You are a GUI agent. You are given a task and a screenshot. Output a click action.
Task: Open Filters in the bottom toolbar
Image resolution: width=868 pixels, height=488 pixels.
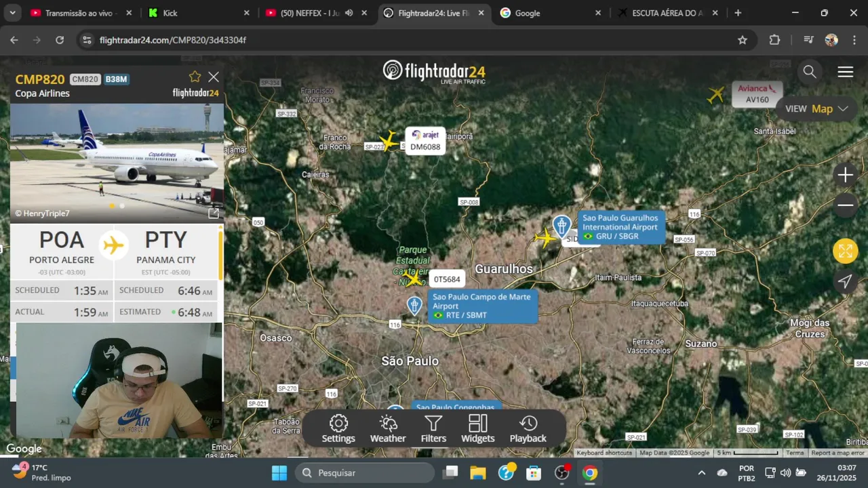tap(433, 429)
